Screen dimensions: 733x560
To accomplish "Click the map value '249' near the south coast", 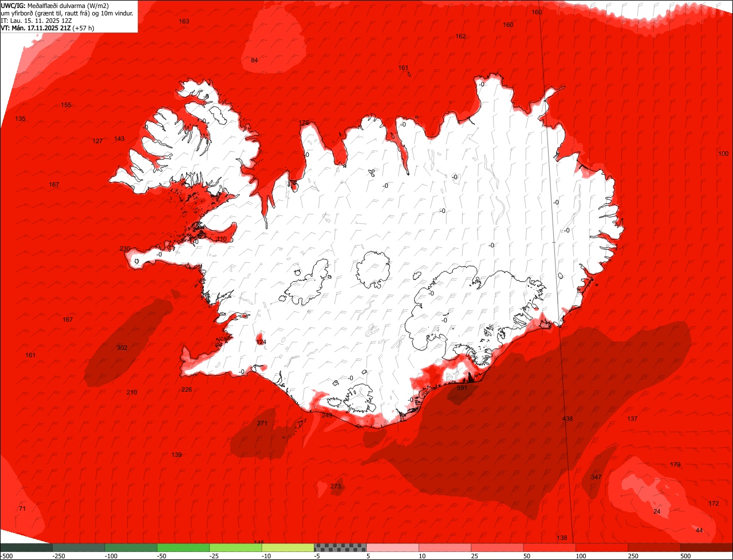I will coord(327,416).
